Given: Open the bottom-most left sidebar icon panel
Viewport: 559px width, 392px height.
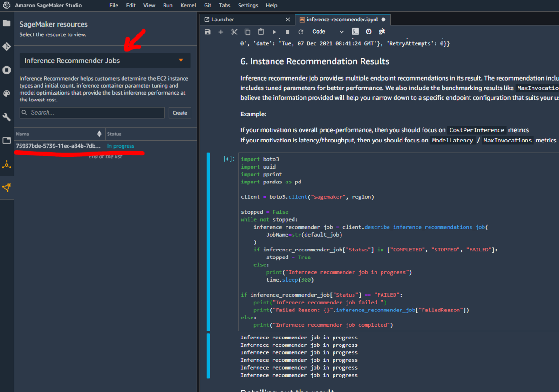Looking at the screenshot, I should click(7, 188).
